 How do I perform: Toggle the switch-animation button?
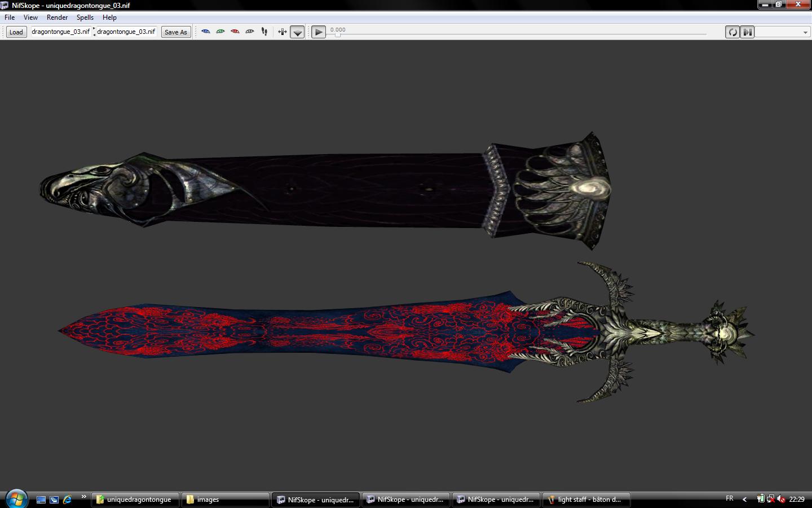(747, 32)
